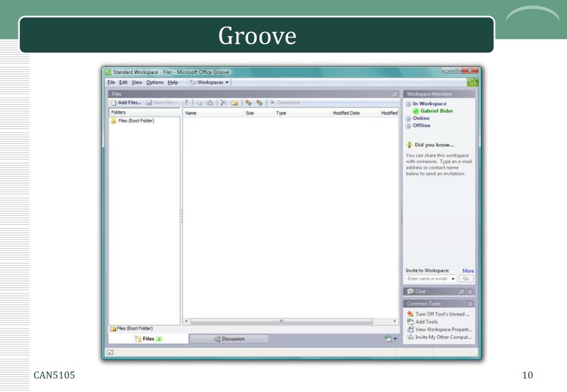Collapse the Common Tasks panel
The width and height of the screenshot is (567, 392).
coord(469,304)
